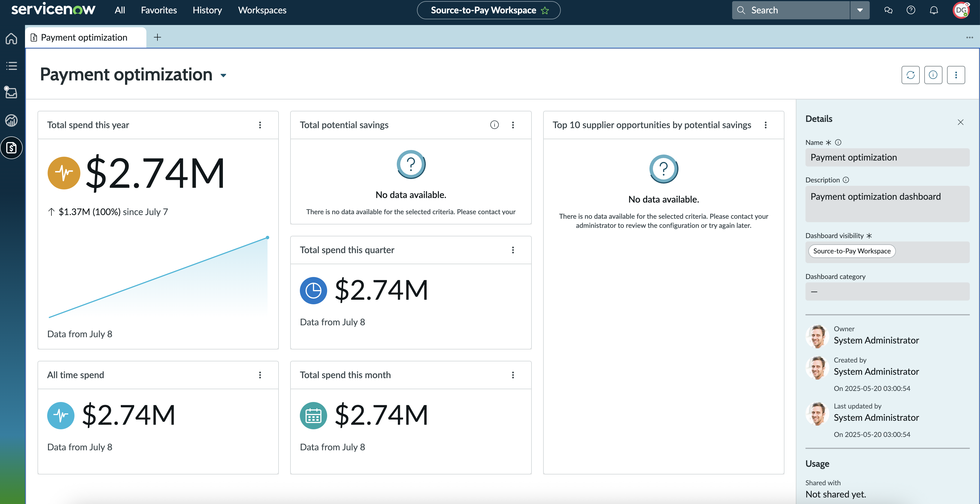Refresh the Payment optimization dashboard
Viewport: 980px width, 504px height.
click(x=910, y=75)
